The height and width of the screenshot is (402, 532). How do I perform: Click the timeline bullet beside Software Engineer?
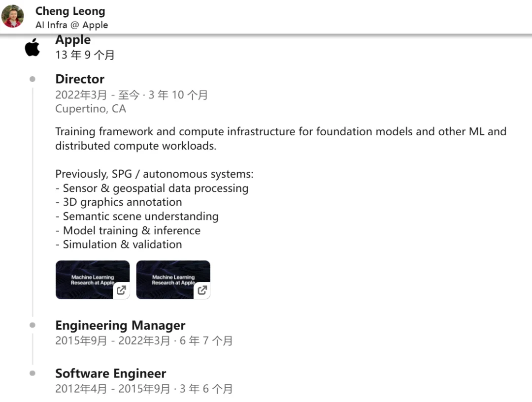33,373
